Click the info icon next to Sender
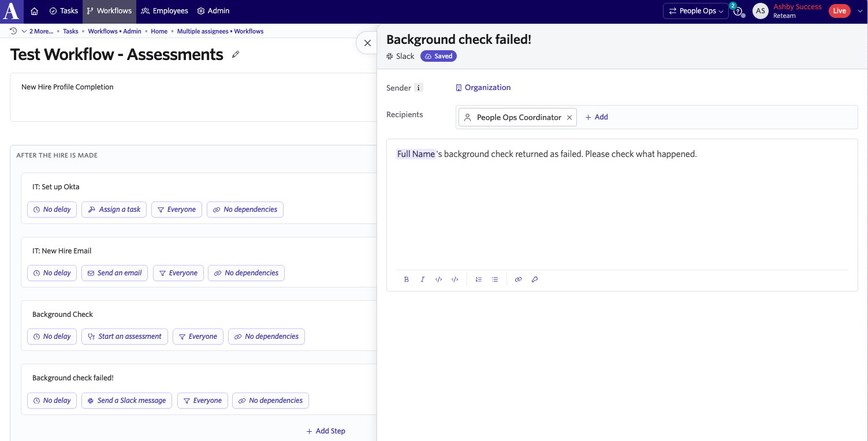Image resolution: width=868 pixels, height=441 pixels. pyautogui.click(x=419, y=88)
